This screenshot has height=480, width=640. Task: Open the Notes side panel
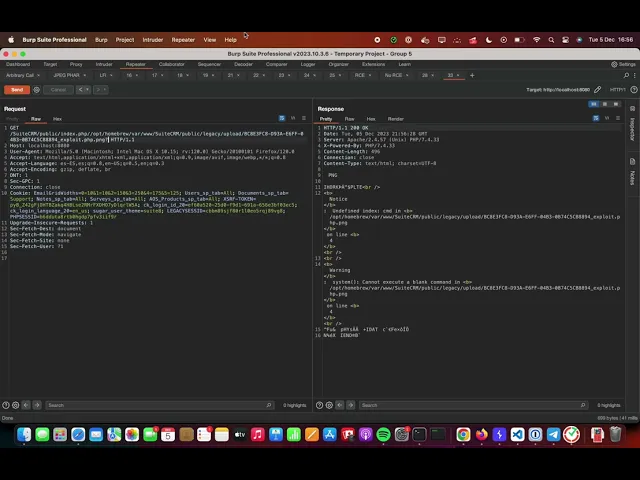click(633, 172)
